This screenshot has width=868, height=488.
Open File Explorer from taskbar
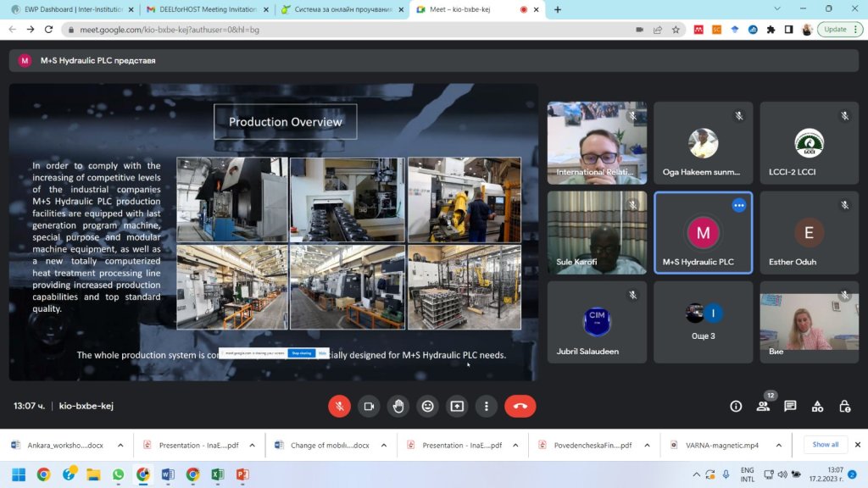click(x=93, y=474)
